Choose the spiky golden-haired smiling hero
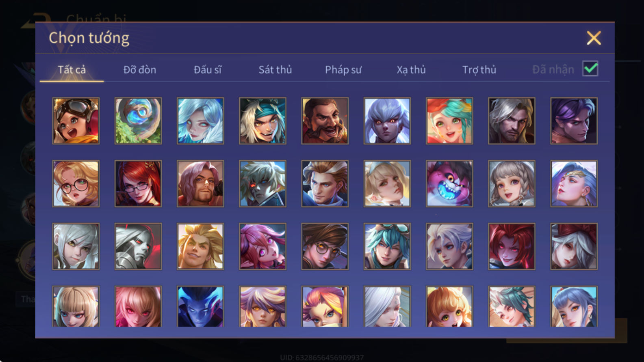 (x=200, y=246)
